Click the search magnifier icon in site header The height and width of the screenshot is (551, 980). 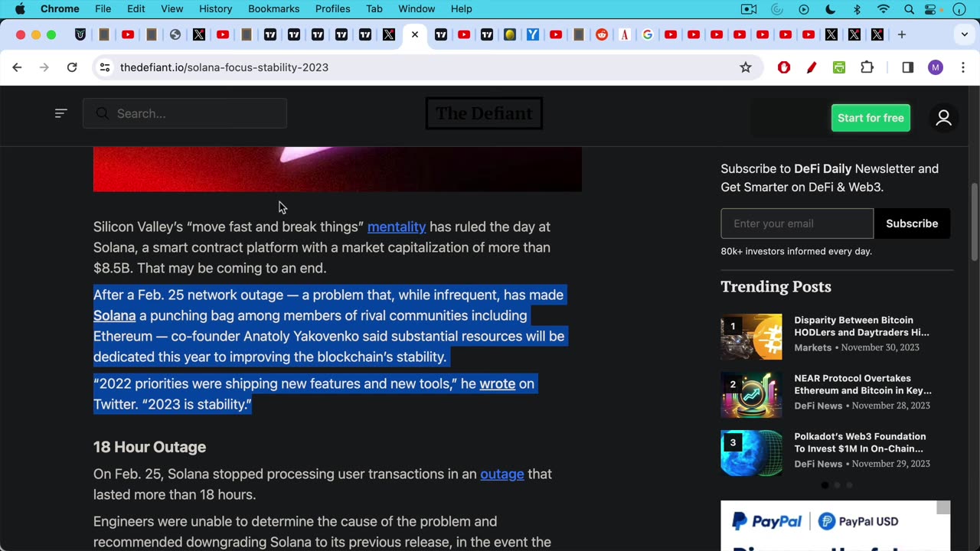[x=103, y=113]
